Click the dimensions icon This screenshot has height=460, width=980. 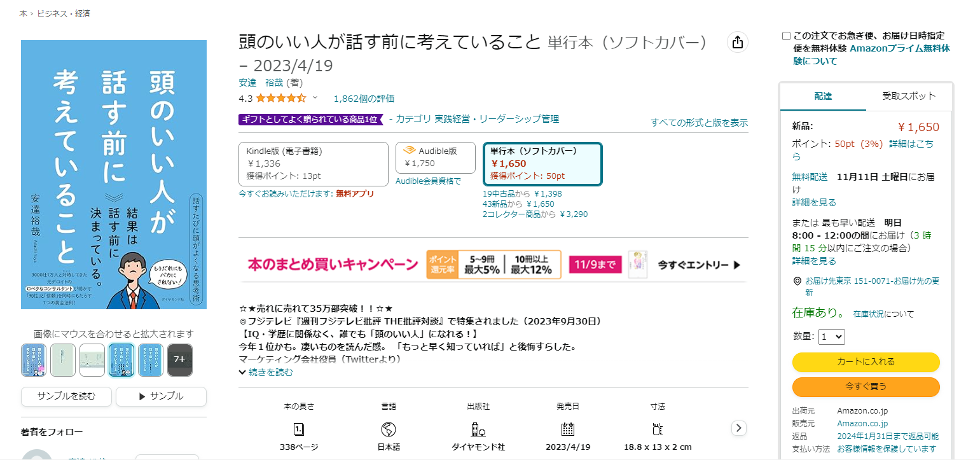(x=658, y=428)
